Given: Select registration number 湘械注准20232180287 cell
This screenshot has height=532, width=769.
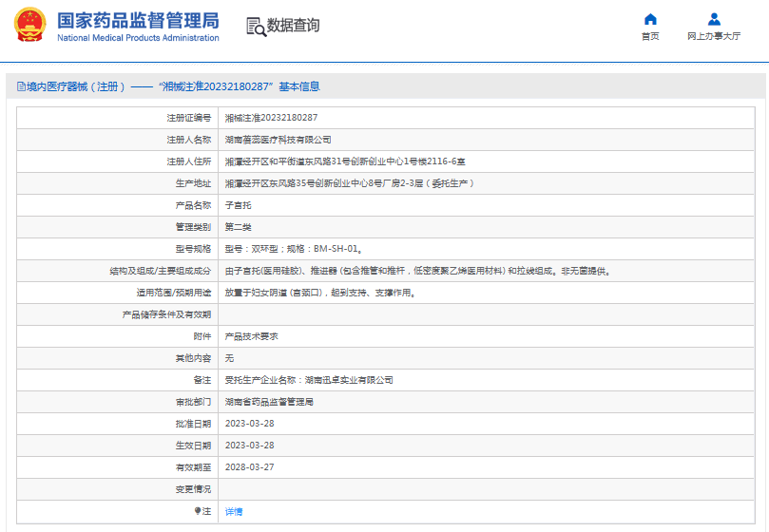Looking at the screenshot, I should 271,118.
